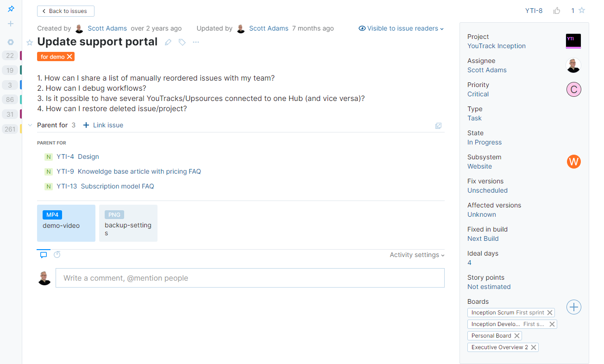
Task: Click the comment input field
Action: click(250, 278)
